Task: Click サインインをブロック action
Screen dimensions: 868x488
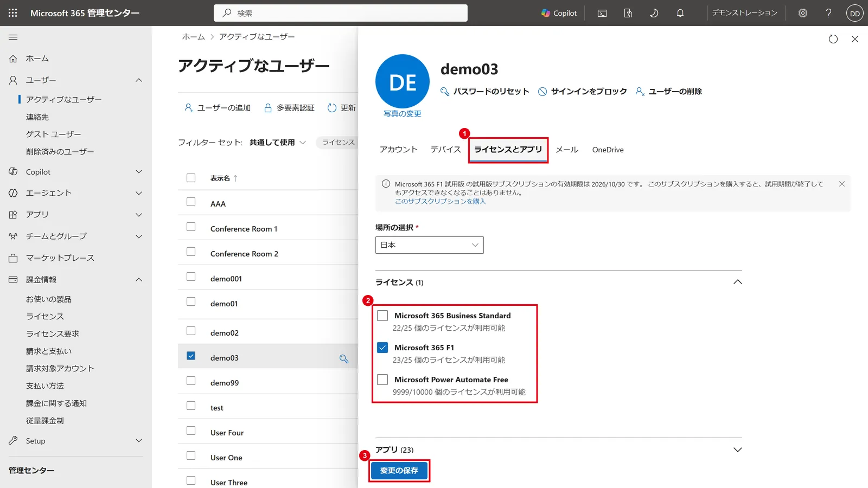Action: tap(582, 92)
